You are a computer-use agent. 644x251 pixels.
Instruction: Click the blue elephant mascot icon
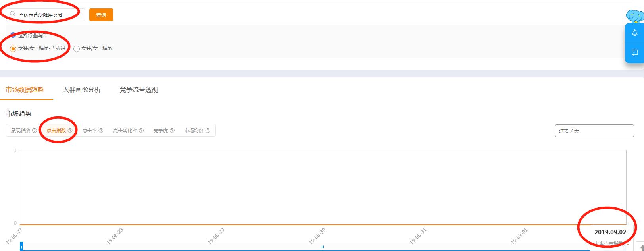pyautogui.click(x=634, y=16)
